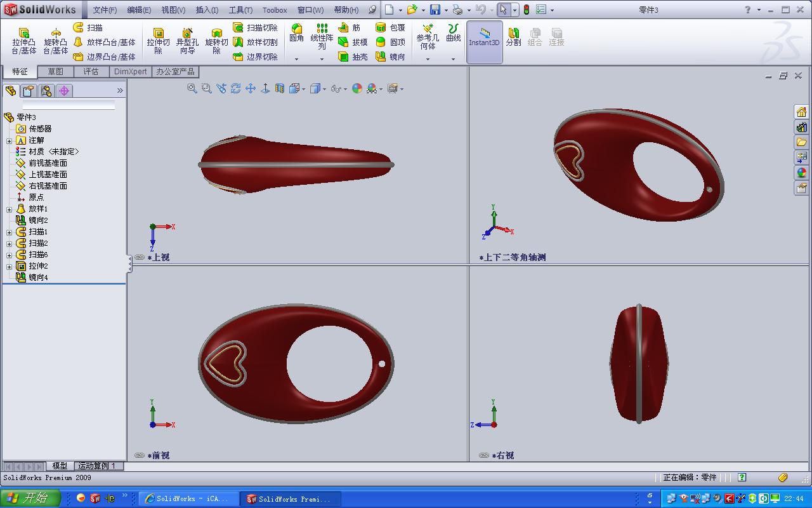Pin the menu bar with the pushpin
The width and height of the screenshot is (812, 508).
(x=372, y=10)
